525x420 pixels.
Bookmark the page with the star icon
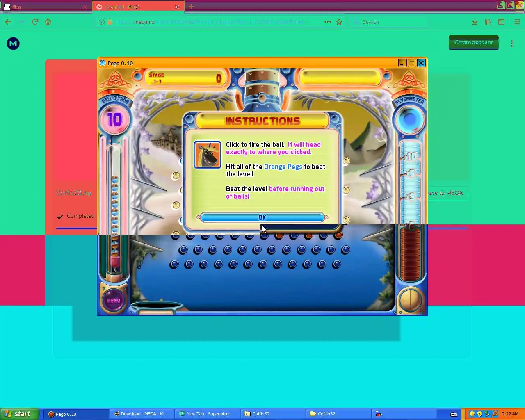(x=339, y=22)
